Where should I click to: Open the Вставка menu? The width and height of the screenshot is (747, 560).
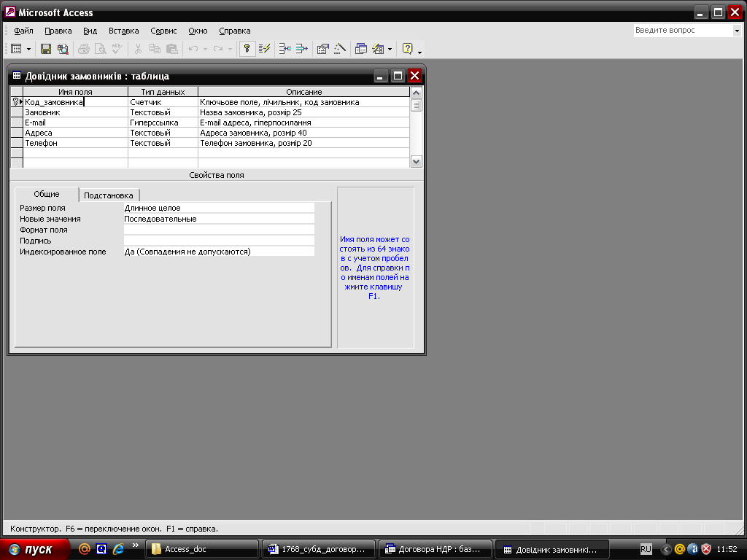pyautogui.click(x=124, y=31)
